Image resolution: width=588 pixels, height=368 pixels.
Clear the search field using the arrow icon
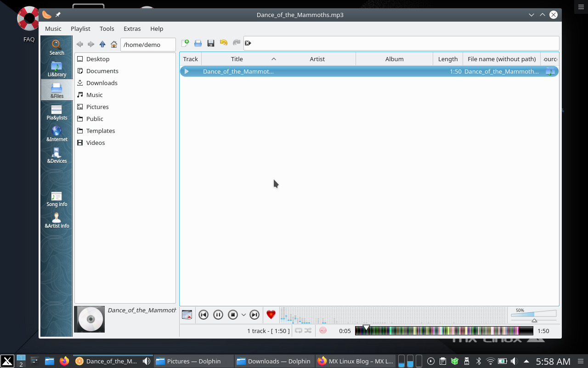click(x=248, y=43)
